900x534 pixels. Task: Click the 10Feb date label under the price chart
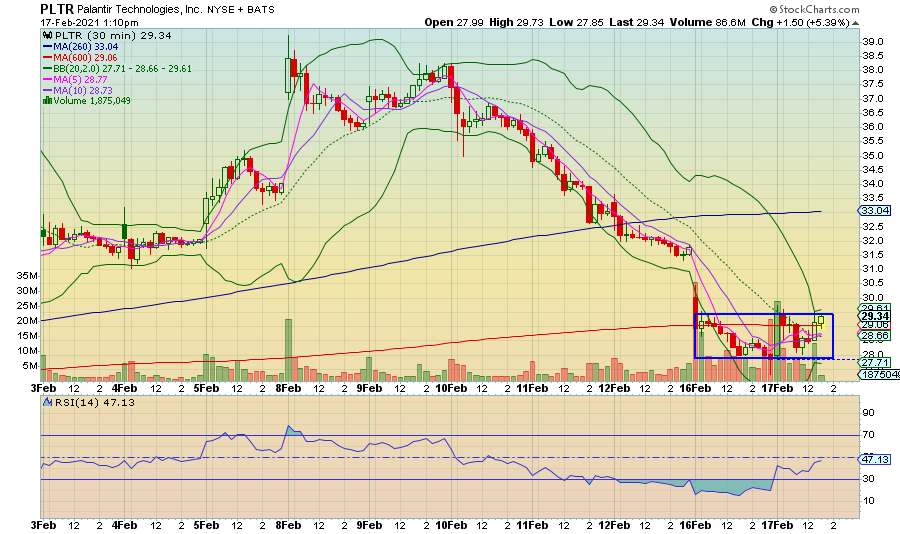(451, 388)
